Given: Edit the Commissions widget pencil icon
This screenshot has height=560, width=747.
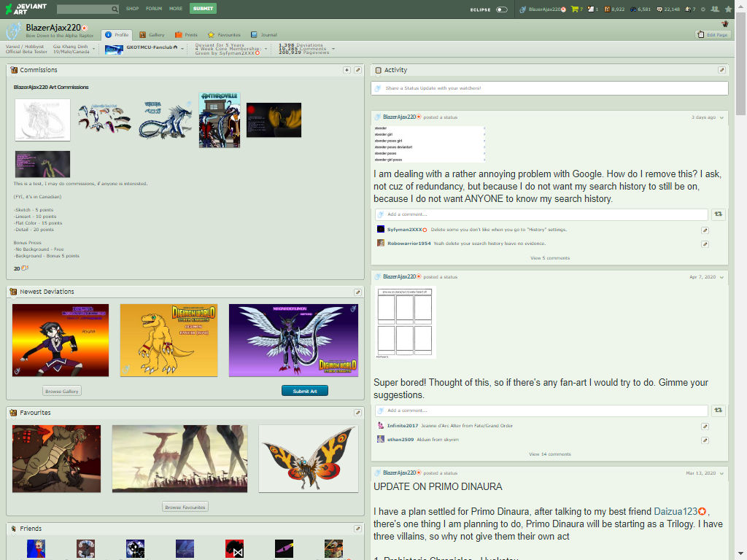Looking at the screenshot, I should coord(357,70).
